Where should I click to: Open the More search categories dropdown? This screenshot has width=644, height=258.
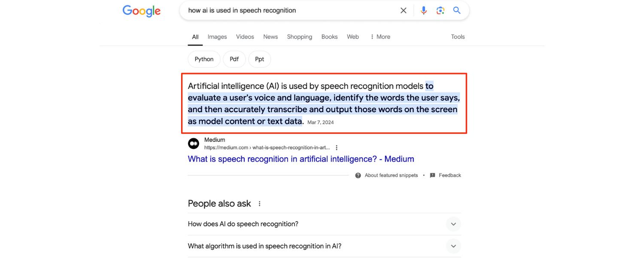tap(380, 37)
